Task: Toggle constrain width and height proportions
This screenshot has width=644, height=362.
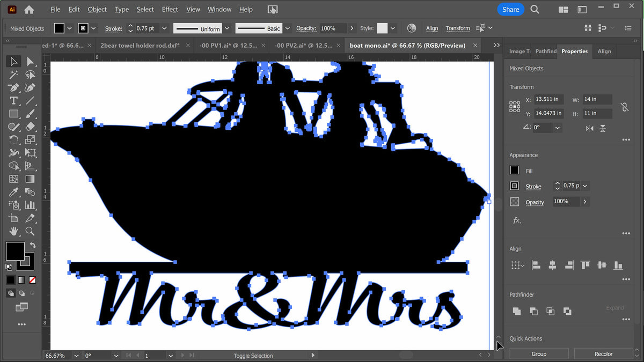Action: click(625, 107)
